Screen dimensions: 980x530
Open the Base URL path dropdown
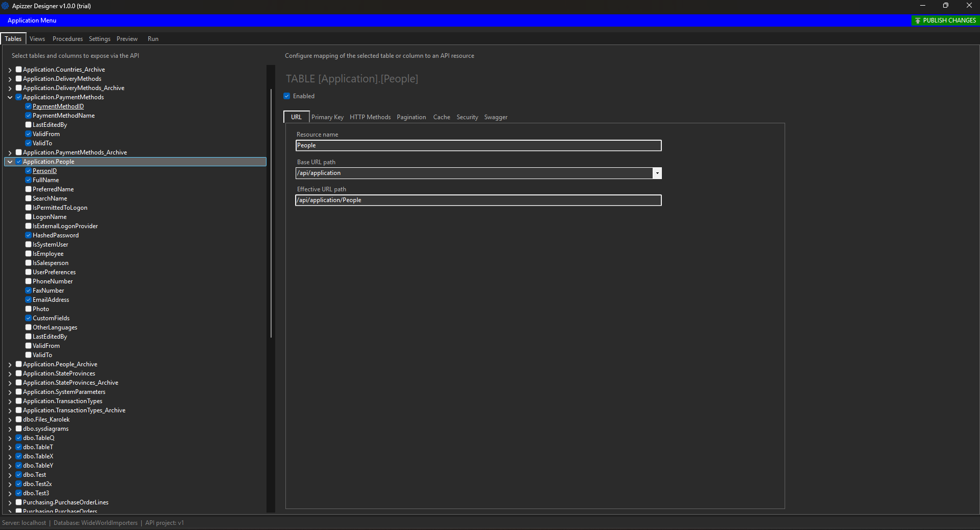(657, 173)
